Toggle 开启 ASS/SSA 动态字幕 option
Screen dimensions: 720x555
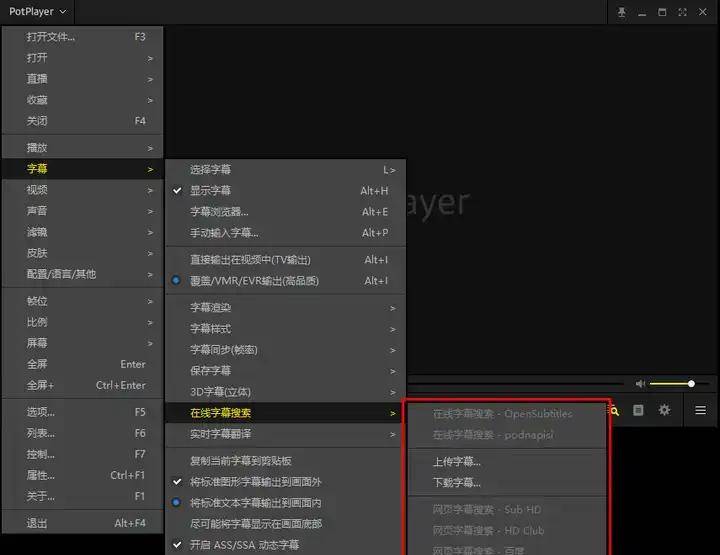coord(285,544)
